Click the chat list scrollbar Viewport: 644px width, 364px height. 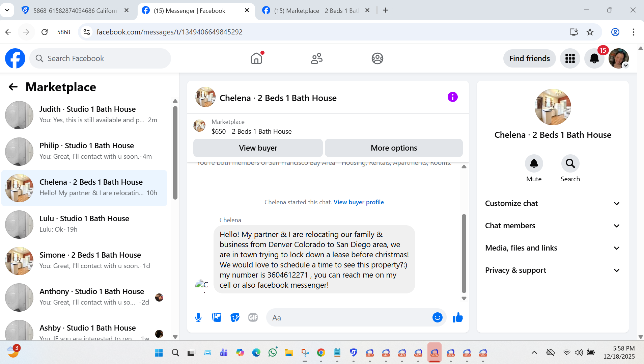pos(175,153)
